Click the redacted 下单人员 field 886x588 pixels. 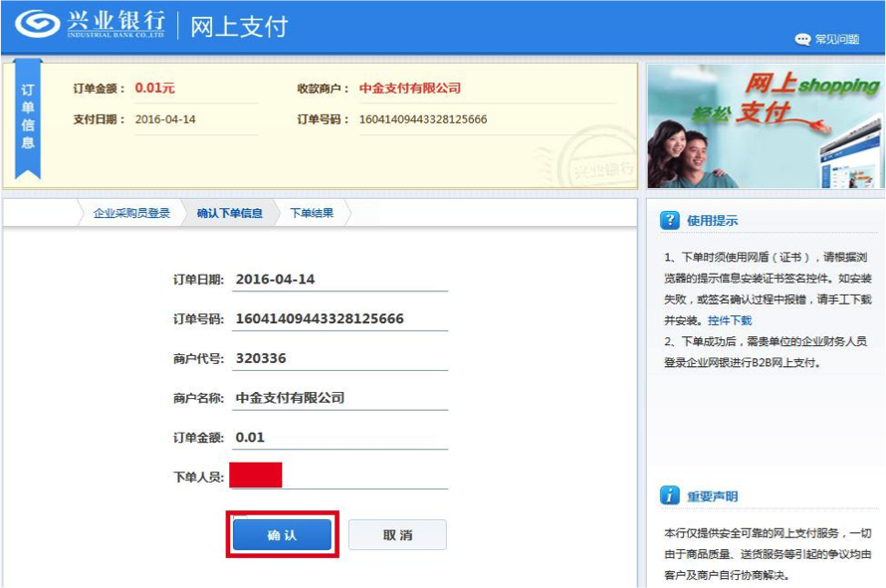pos(338,476)
